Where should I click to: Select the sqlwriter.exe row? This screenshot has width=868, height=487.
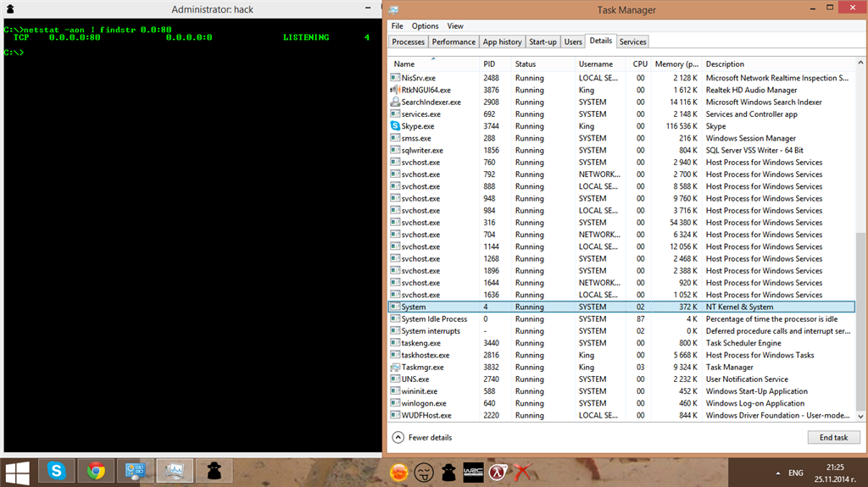point(622,150)
